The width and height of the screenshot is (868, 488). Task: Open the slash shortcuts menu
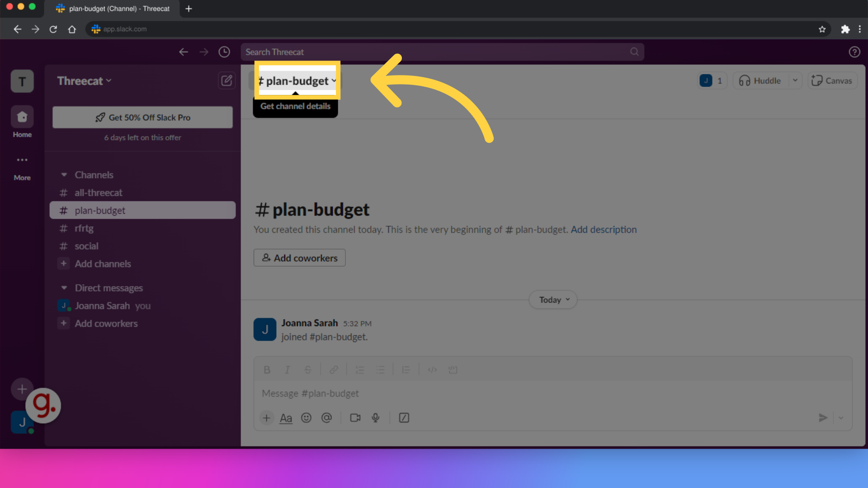point(404,418)
